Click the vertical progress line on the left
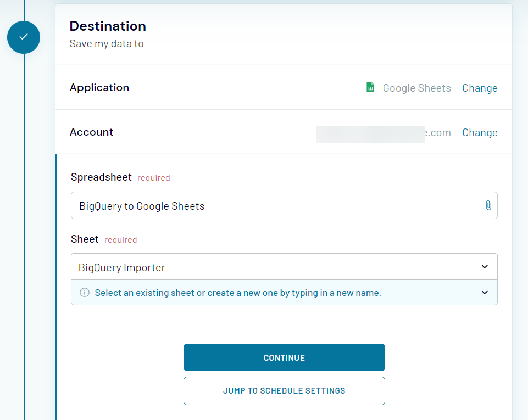This screenshot has height=420, width=528. coord(24,220)
